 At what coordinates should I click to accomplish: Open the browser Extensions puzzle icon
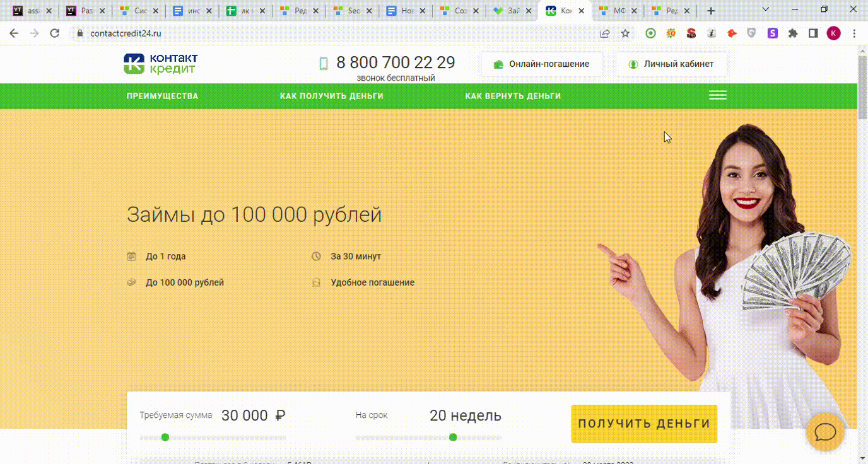pos(793,33)
